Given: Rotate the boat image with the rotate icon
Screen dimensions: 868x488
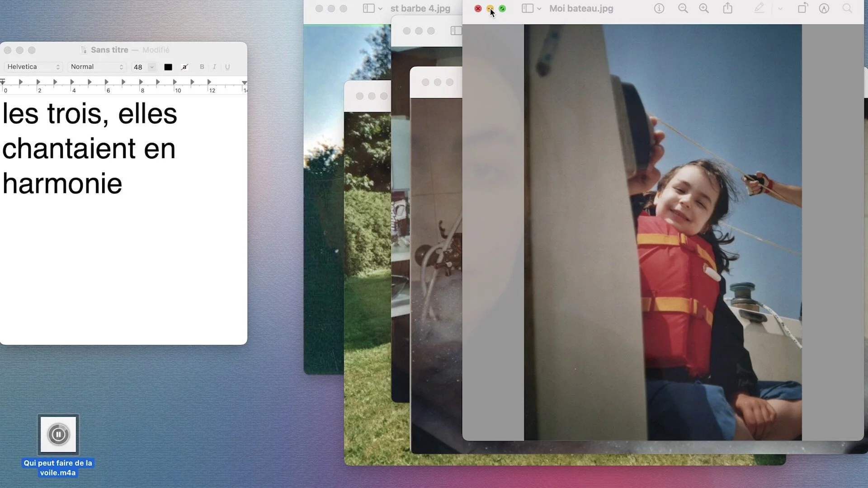Looking at the screenshot, I should [802, 9].
